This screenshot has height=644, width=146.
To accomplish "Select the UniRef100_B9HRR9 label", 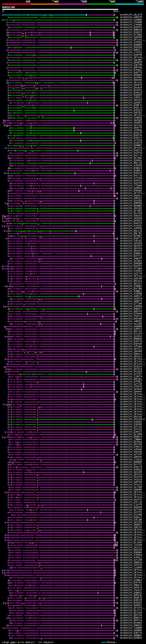I will 131,45.
